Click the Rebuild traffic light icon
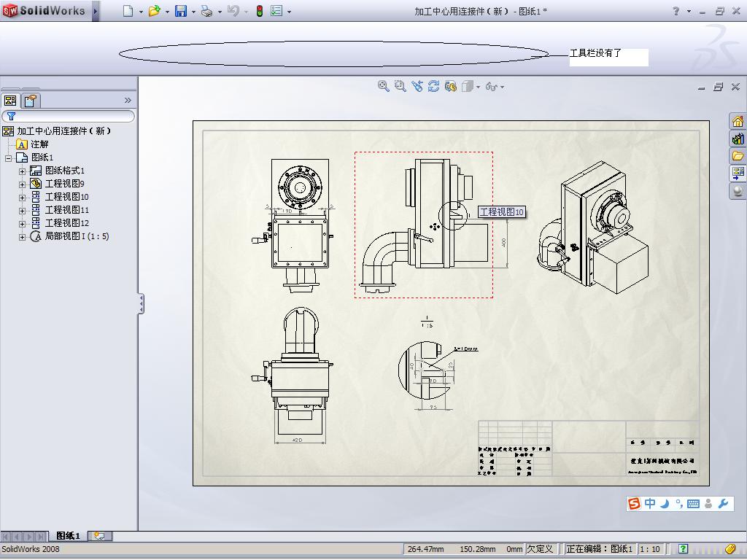This screenshot has height=560, width=747. [x=260, y=11]
